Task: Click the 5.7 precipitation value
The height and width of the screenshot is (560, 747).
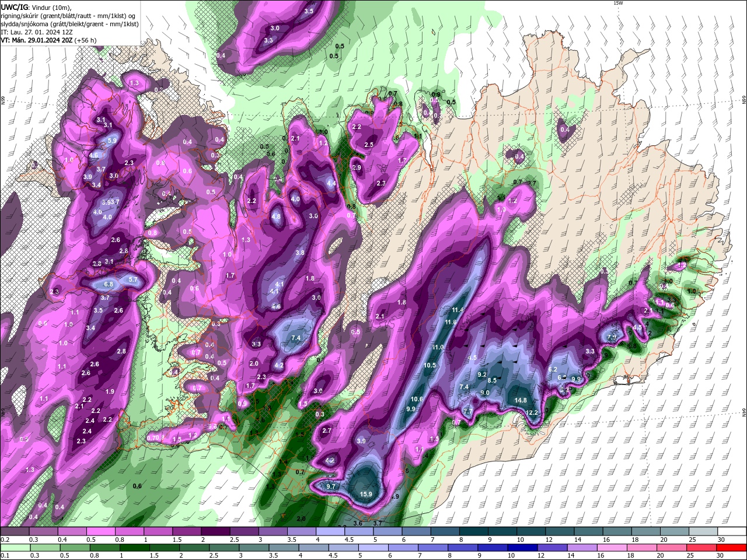Action: tap(133, 279)
